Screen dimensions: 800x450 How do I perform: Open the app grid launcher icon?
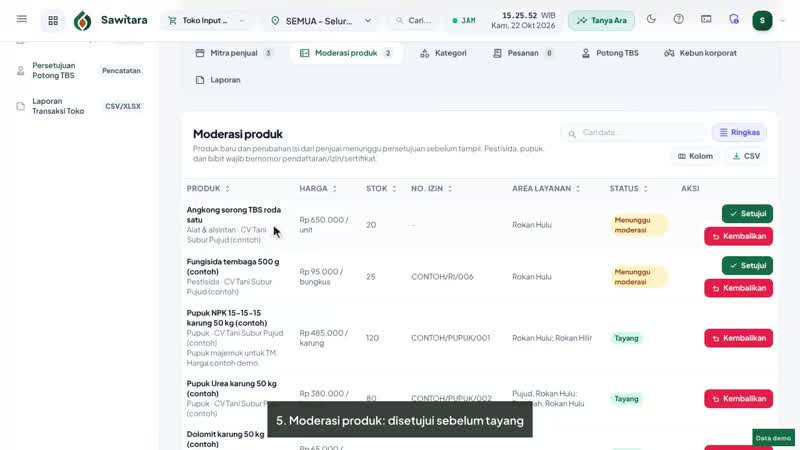pyautogui.click(x=53, y=20)
